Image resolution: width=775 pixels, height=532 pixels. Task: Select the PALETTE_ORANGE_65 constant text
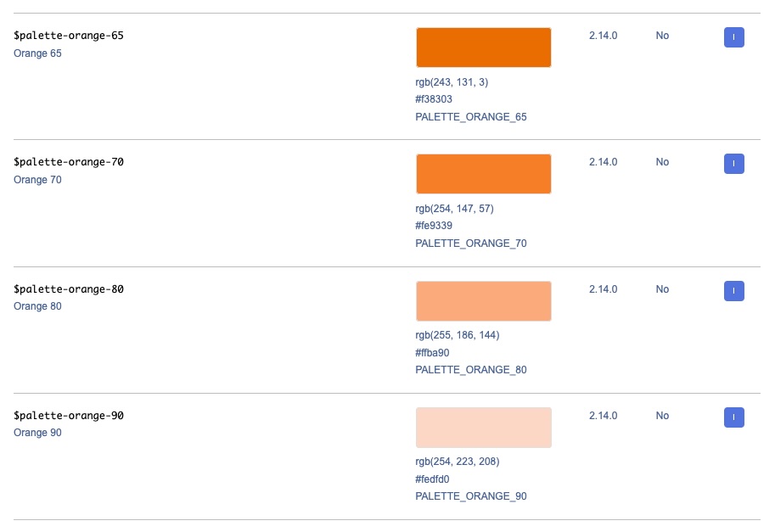click(x=470, y=117)
